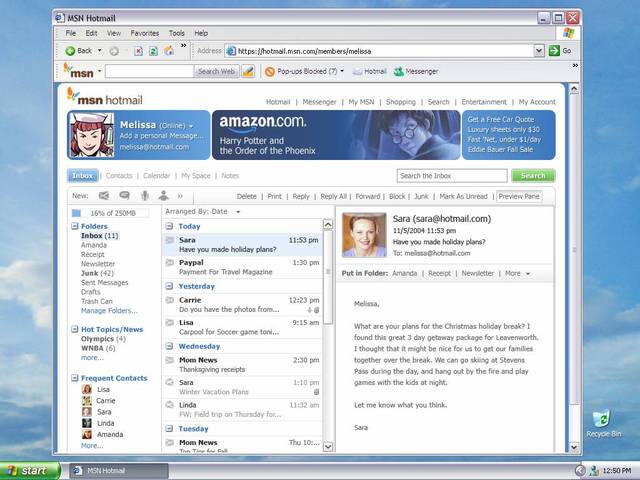Image resolution: width=640 pixels, height=480 pixels.
Task: Click the attachment icon on Sara's Winter Vacation message
Action: [x=316, y=392]
